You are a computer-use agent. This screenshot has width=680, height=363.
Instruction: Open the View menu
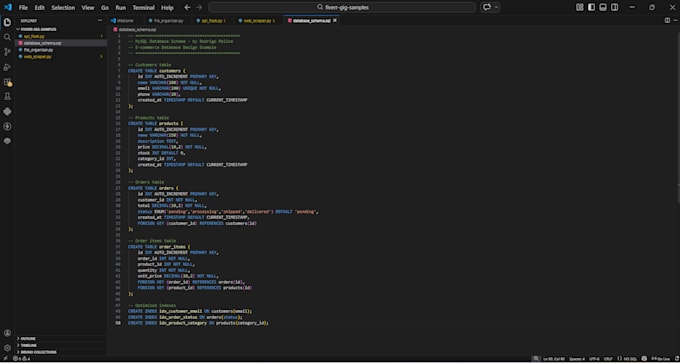pyautogui.click(x=88, y=7)
